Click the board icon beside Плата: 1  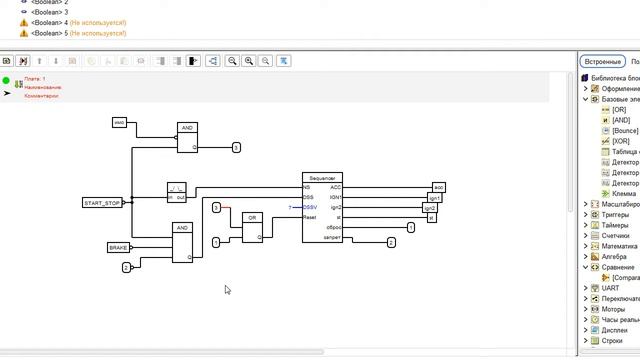tap(18, 84)
